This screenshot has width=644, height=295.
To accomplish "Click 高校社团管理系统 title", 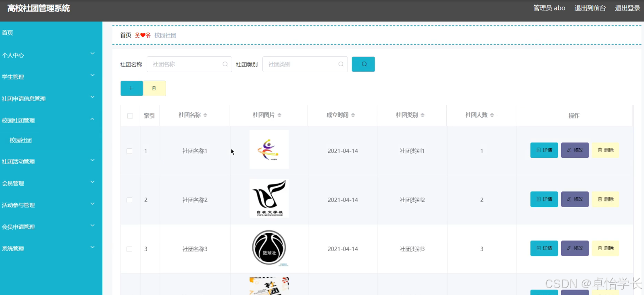I will coord(39,8).
